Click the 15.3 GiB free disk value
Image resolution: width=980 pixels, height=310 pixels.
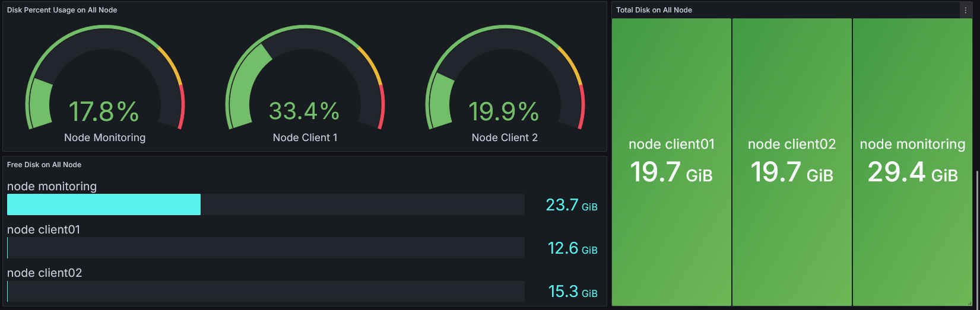tap(572, 292)
